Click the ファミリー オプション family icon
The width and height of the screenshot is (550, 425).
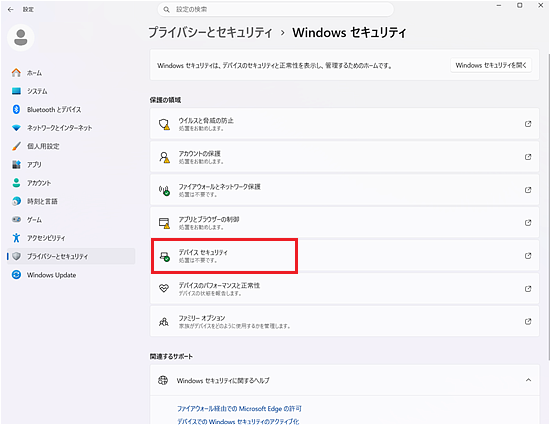point(164,322)
